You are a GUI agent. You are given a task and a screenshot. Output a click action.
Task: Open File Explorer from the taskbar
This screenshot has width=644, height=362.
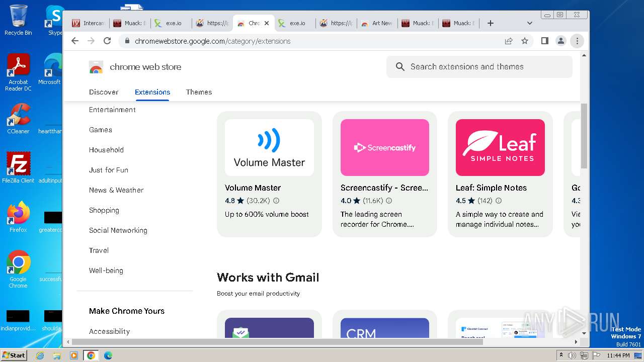[57, 355]
